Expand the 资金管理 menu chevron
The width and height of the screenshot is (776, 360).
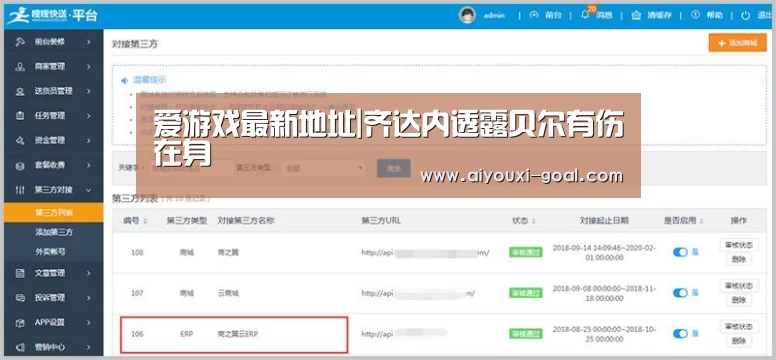click(x=89, y=141)
